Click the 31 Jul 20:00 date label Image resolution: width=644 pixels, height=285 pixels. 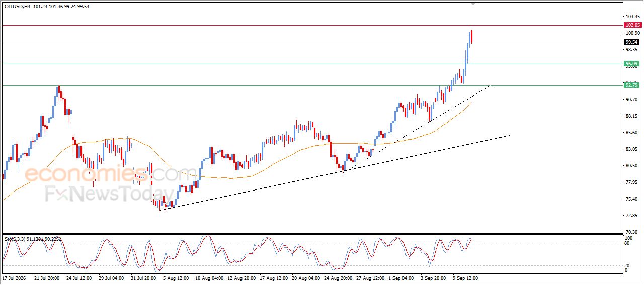point(143,277)
